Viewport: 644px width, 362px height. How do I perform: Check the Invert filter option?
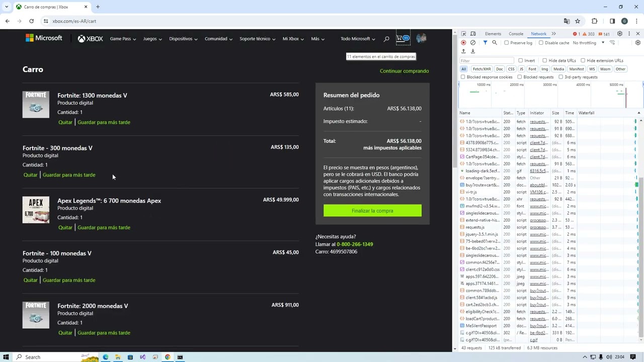(521, 60)
